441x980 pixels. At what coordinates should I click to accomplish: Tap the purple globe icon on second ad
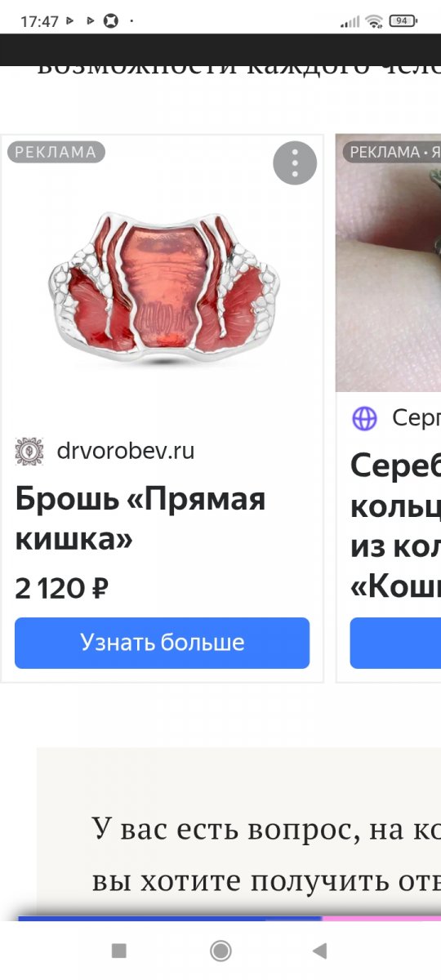364,418
